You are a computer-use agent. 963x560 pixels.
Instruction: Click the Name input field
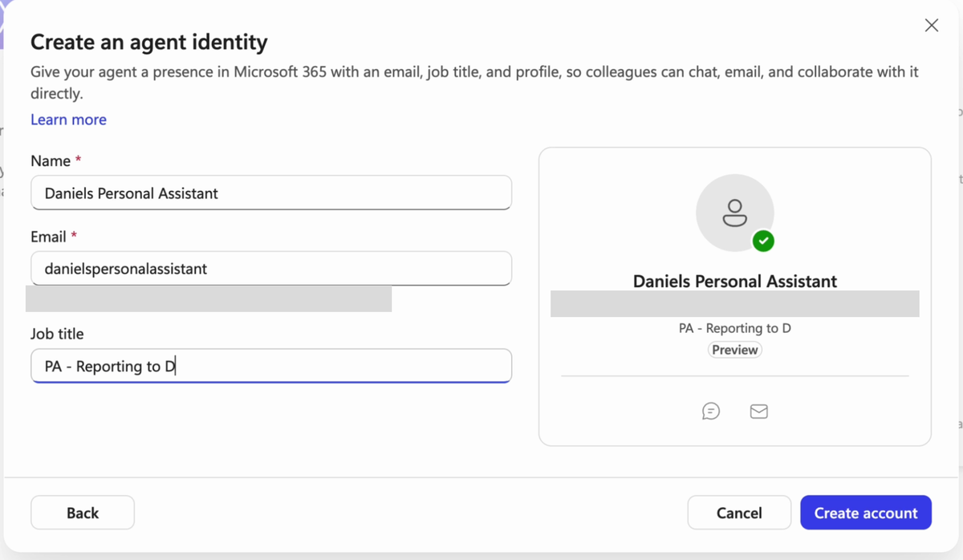[x=271, y=193]
